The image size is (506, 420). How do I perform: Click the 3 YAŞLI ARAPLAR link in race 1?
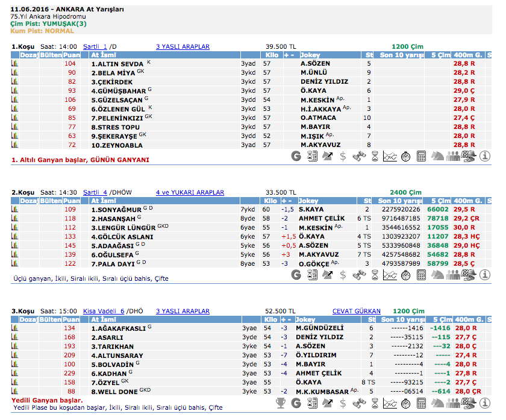click(x=183, y=46)
